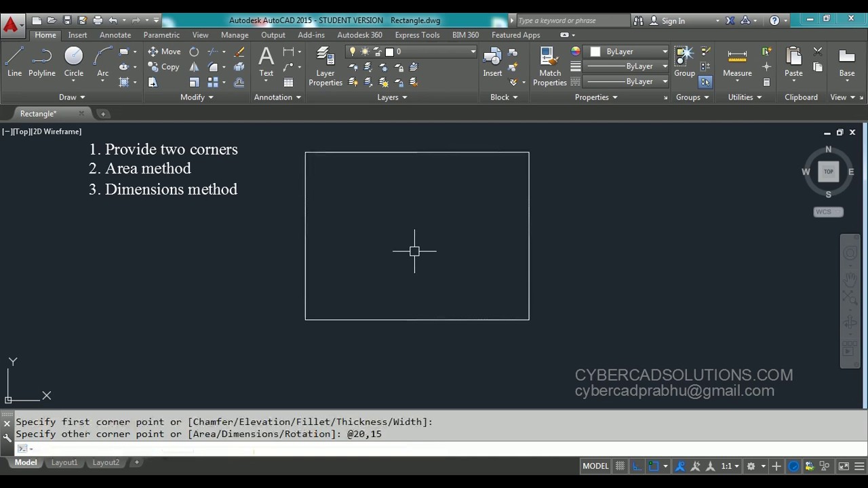Choose the Circle drawing tool
Image resolution: width=868 pixels, height=488 pixels.
[x=73, y=62]
